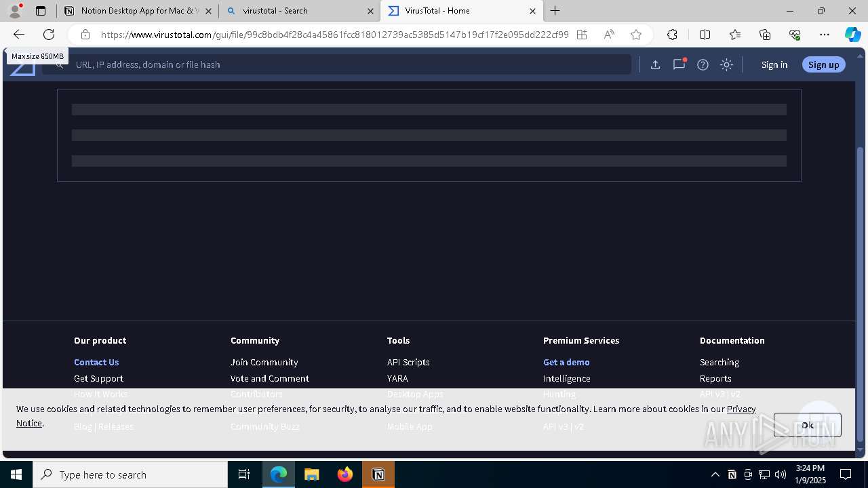Select the VirusTotal - Home tab
The image size is (868, 488).
click(x=461, y=11)
